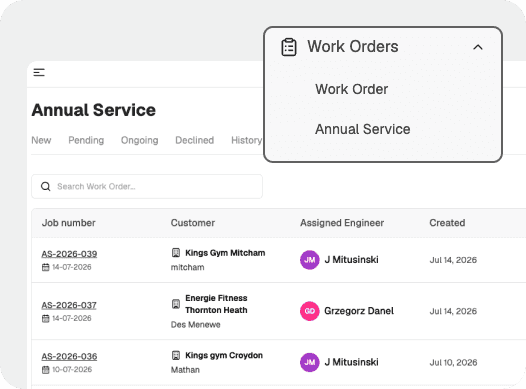This screenshot has height=389, width=526.
Task: Click the Grzegorz Danel engineer name
Action: [359, 311]
